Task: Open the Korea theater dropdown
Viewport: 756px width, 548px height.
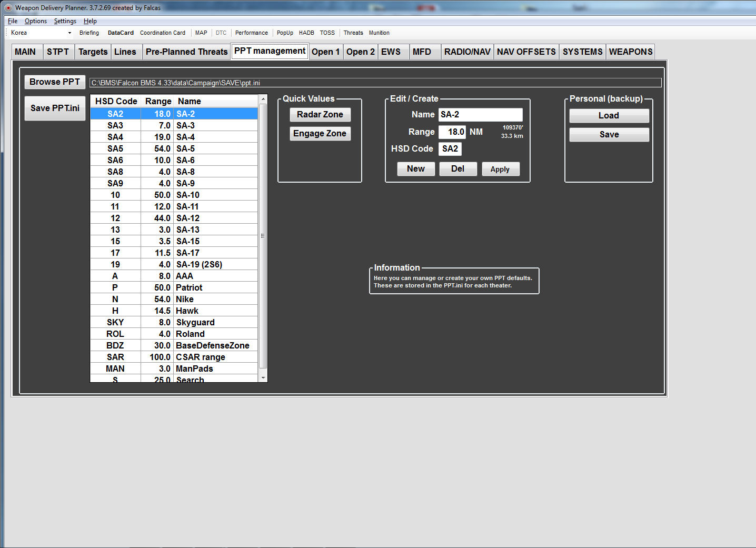Action: 41,33
